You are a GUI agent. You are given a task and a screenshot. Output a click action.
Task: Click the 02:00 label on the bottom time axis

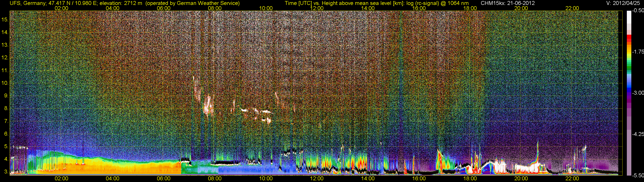pyautogui.click(x=61, y=179)
